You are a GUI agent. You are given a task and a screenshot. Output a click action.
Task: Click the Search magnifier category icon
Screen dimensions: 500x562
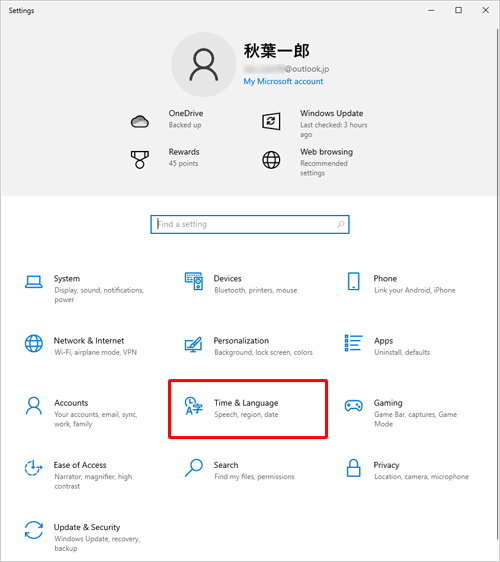click(x=194, y=468)
